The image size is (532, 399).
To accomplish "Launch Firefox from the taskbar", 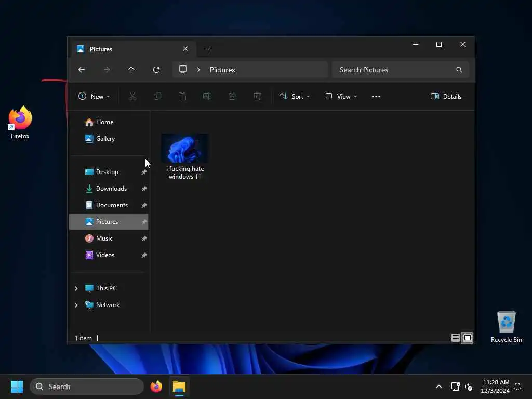I will coord(156,387).
